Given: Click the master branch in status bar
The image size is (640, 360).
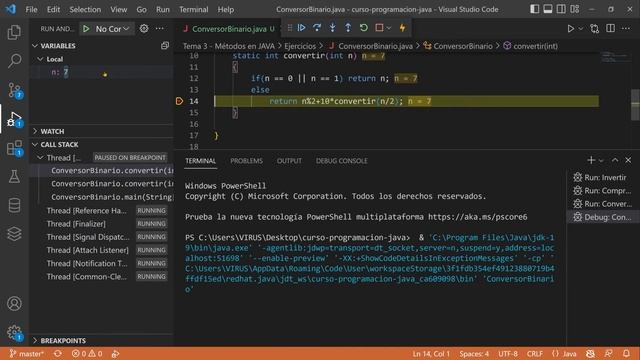Looking at the screenshot, I should 26,353.
